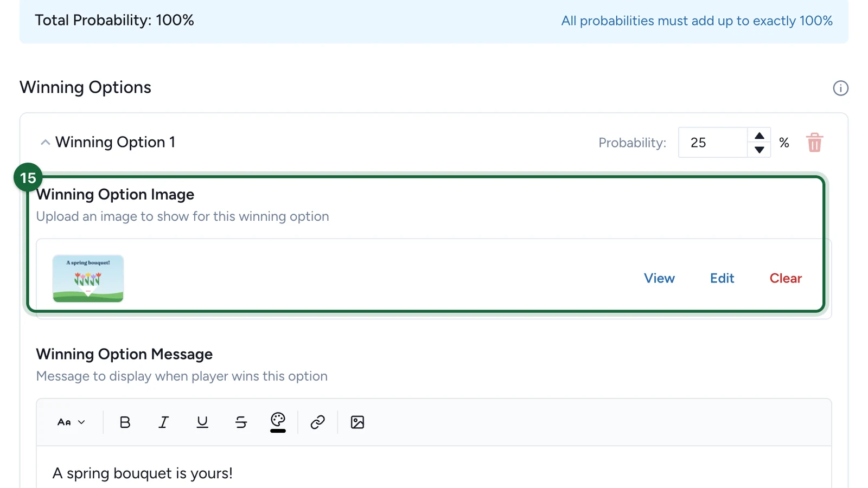Image resolution: width=868 pixels, height=488 pixels.
Task: Decrease probability with the down arrow
Action: (x=759, y=150)
